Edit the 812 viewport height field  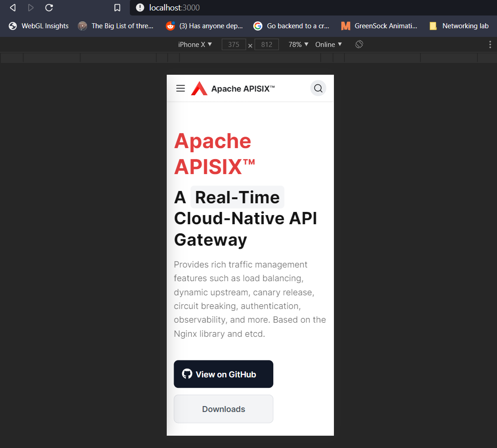[266, 45]
